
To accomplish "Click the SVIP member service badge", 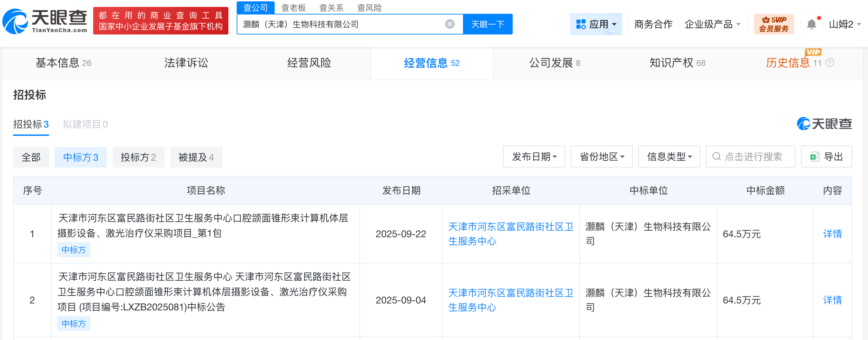I will (x=773, y=24).
